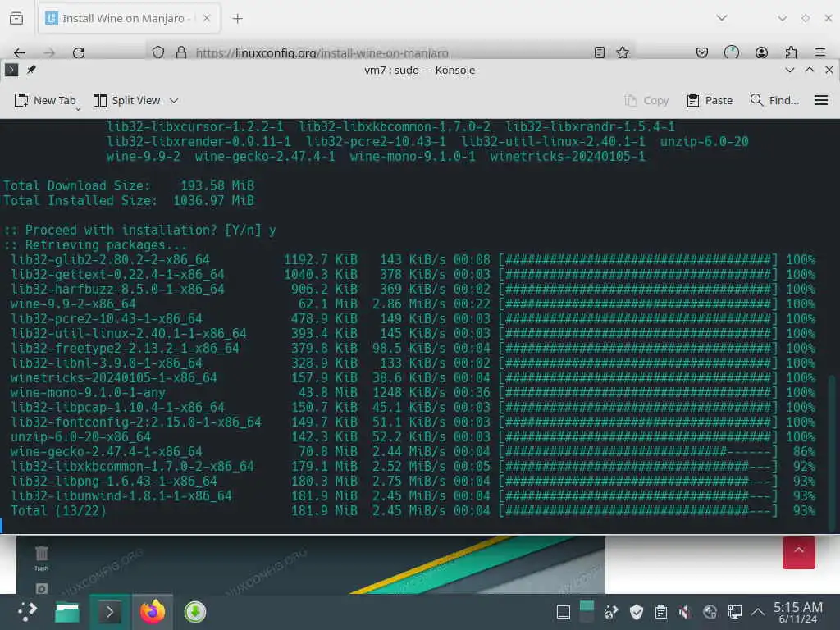
Task: Open Dolphin file manager from taskbar
Action: (67, 612)
